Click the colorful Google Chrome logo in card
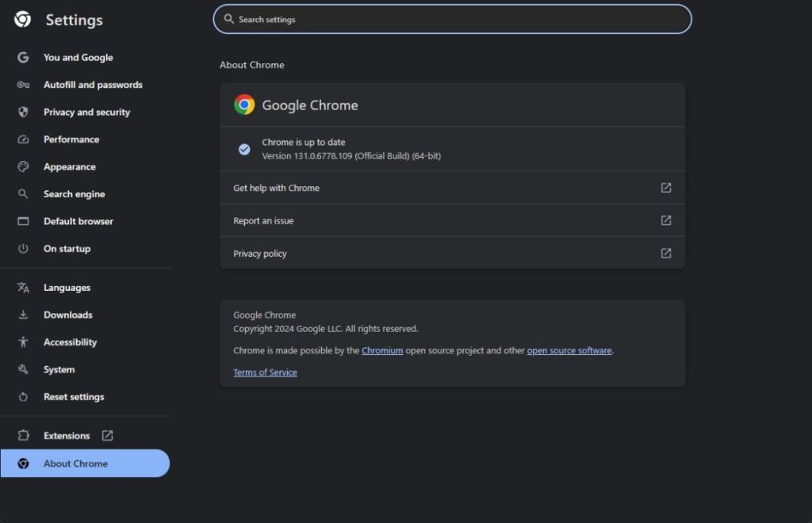 pyautogui.click(x=244, y=105)
